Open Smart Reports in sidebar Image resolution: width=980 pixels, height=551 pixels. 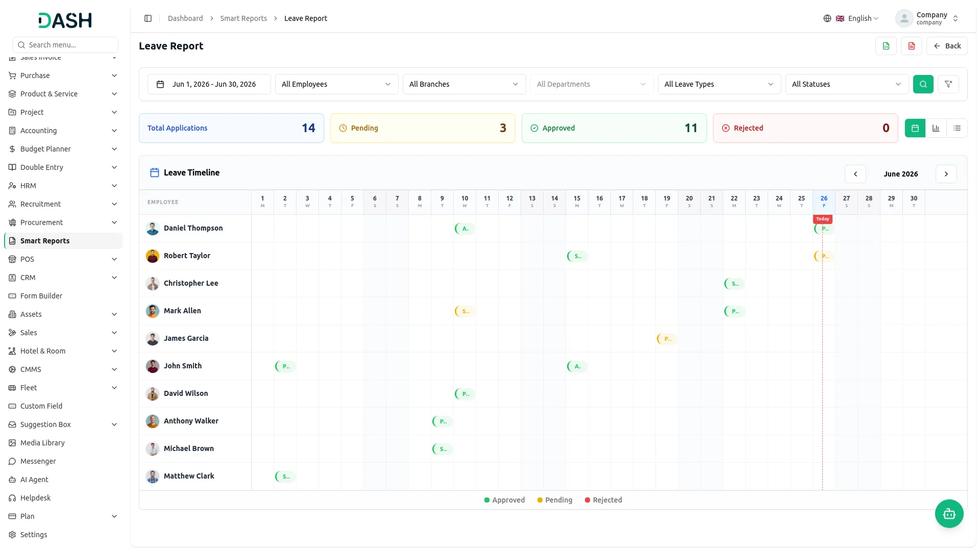63,241
